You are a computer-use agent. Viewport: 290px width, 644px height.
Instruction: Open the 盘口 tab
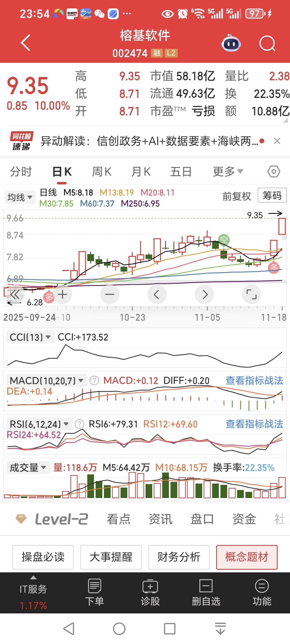(202, 519)
